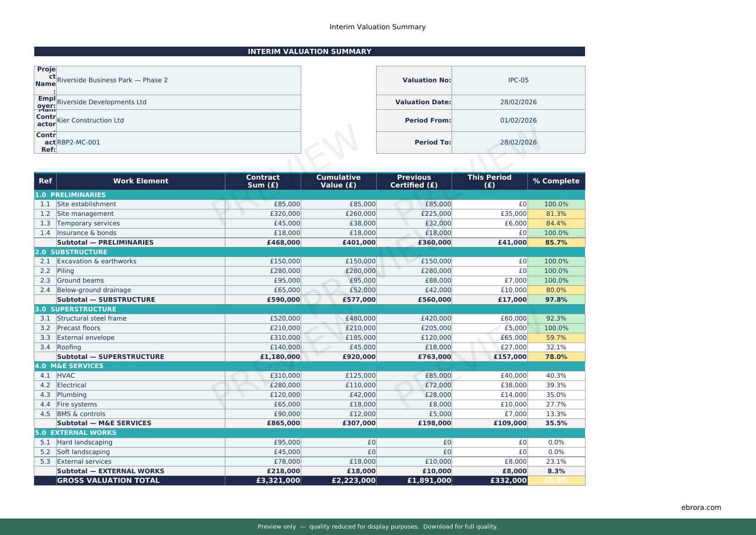This screenshot has height=535, width=756.
Task: Click the ebrora.com link
Action: click(x=701, y=507)
